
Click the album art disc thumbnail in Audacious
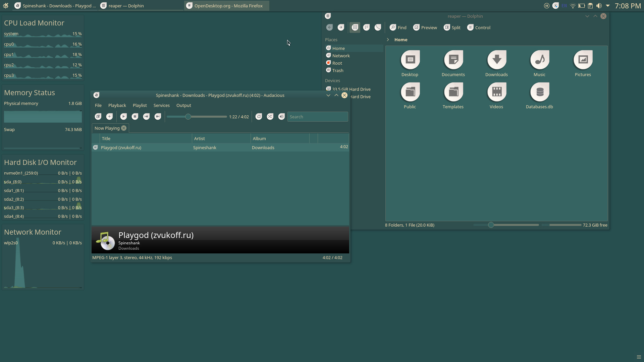point(105,241)
